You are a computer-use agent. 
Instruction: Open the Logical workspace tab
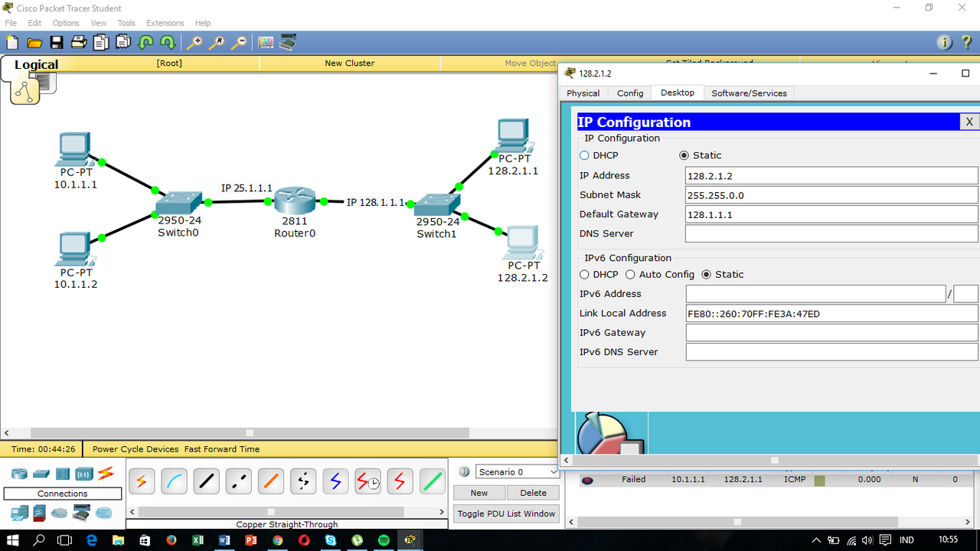coord(36,65)
